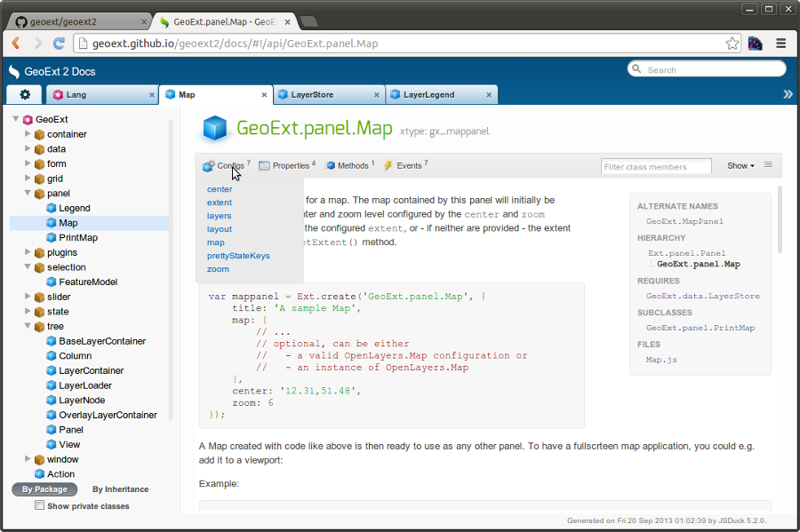Close the LayerLegend docs tab

pos(489,95)
